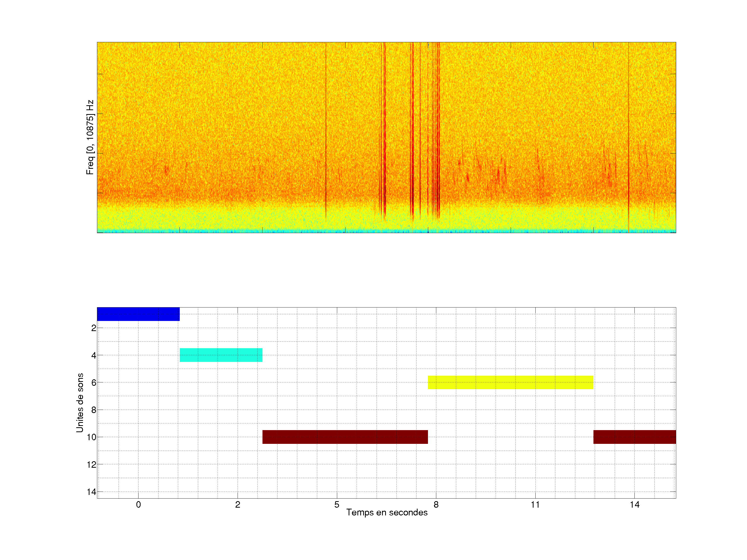Select the y-axis tick label 8
The image size is (747, 560).
[x=94, y=410]
